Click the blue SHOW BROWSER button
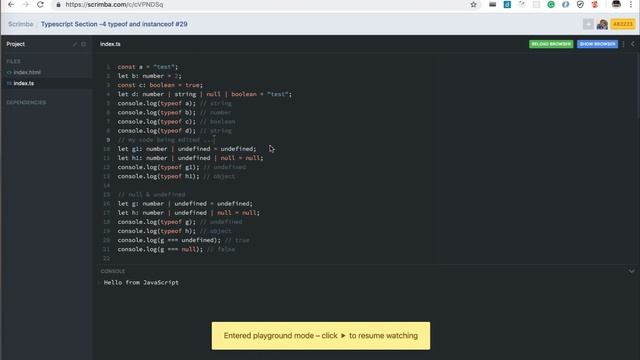The height and width of the screenshot is (360, 640). click(x=597, y=44)
